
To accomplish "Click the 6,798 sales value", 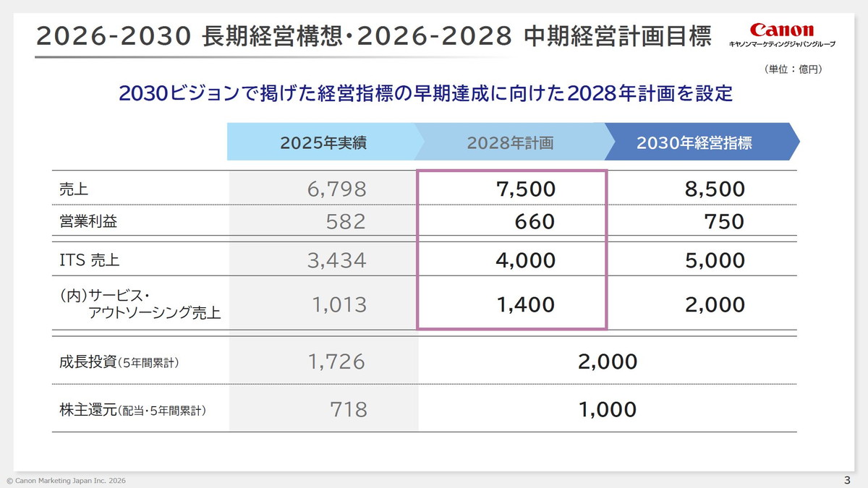I will click(x=336, y=189).
